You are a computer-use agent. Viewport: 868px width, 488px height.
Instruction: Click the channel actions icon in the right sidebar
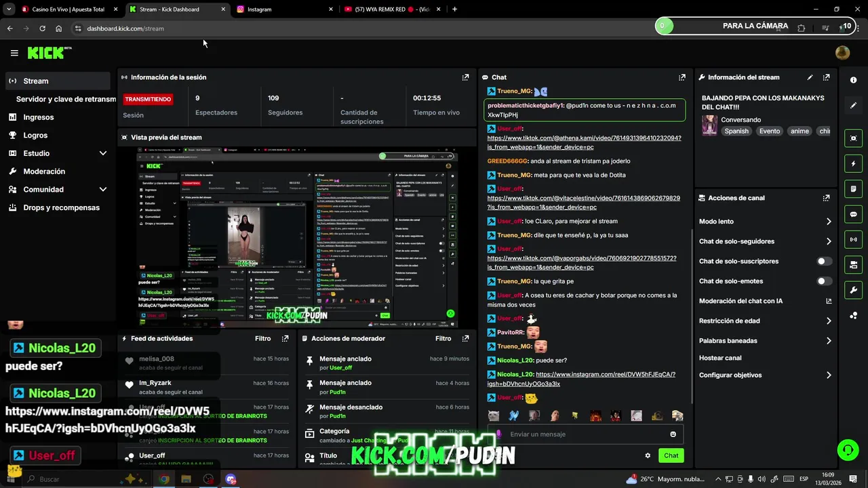point(853,264)
